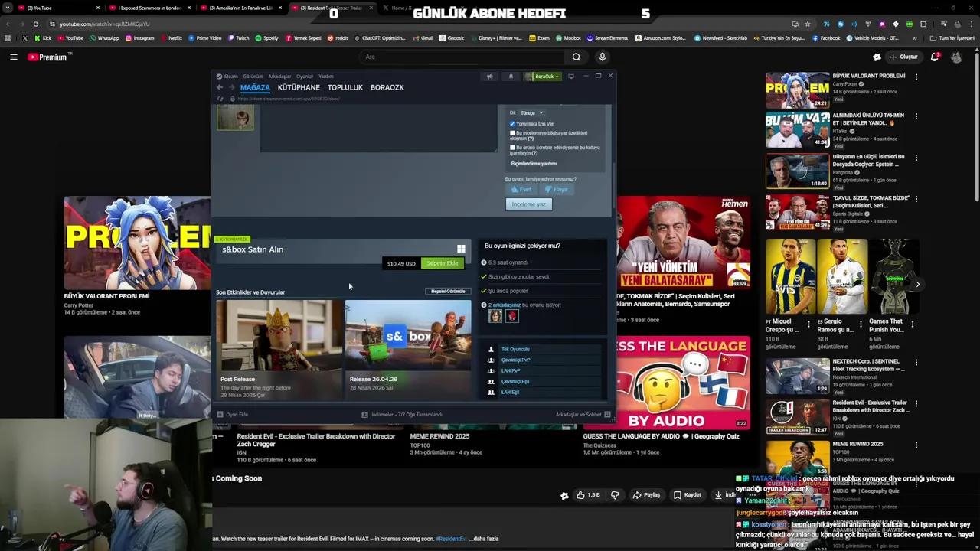Screen dimensions: 980x551
Task: Click 2 arkadaşınız friends link
Action: 505,305
